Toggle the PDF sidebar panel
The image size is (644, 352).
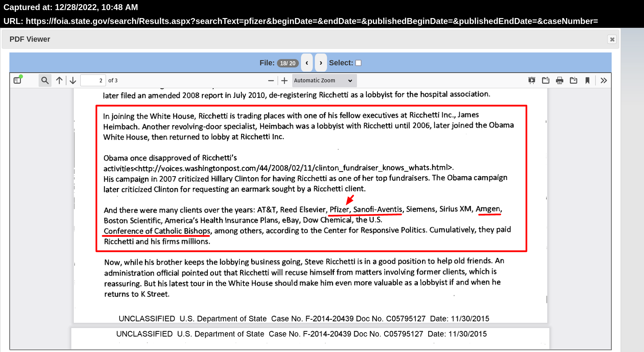[x=17, y=80]
